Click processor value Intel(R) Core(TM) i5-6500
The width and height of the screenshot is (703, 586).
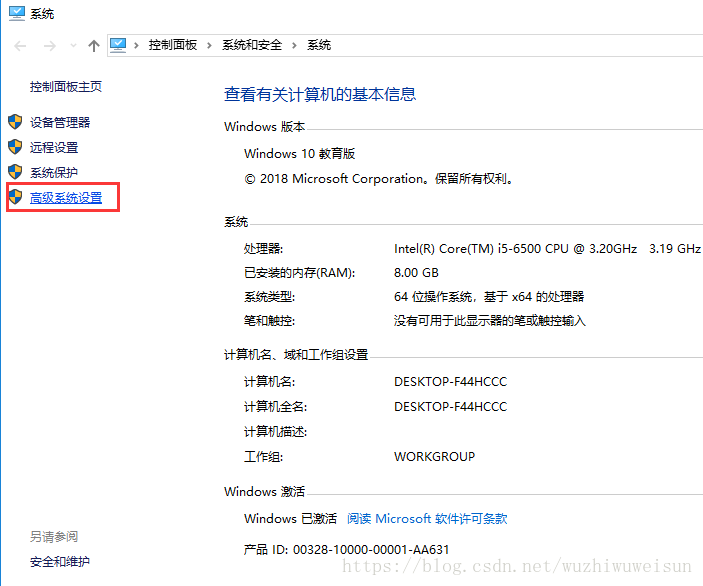tap(547, 249)
